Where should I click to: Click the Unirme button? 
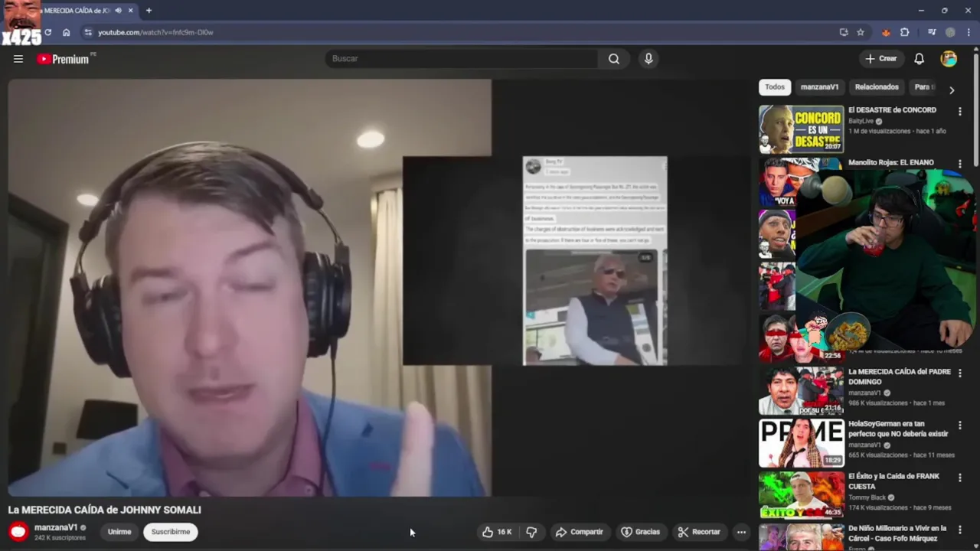(119, 532)
